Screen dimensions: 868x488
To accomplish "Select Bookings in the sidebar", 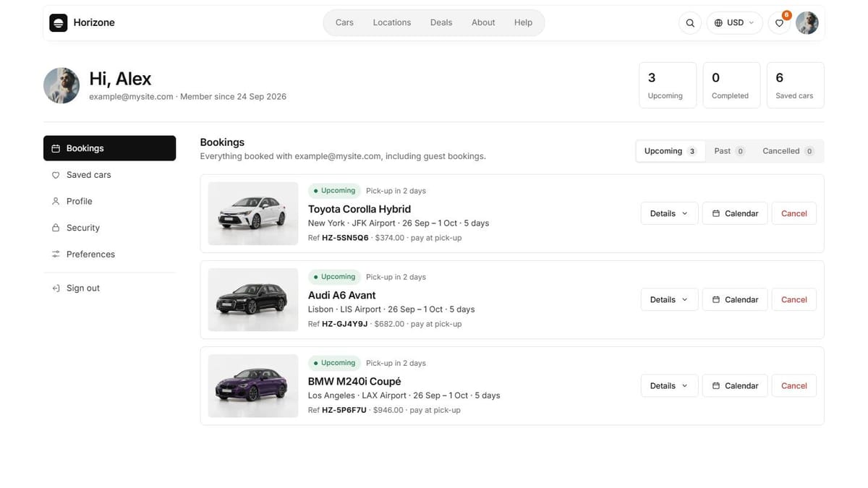I will pyautogui.click(x=109, y=148).
